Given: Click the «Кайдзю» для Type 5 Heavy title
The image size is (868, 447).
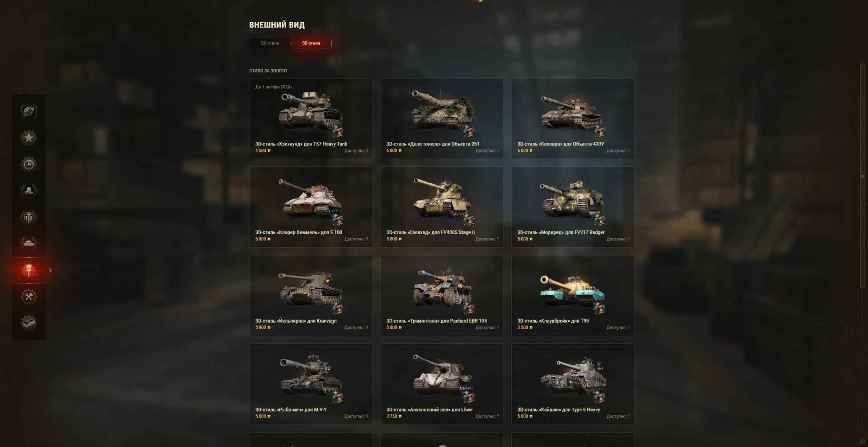Looking at the screenshot, I should (x=559, y=409).
